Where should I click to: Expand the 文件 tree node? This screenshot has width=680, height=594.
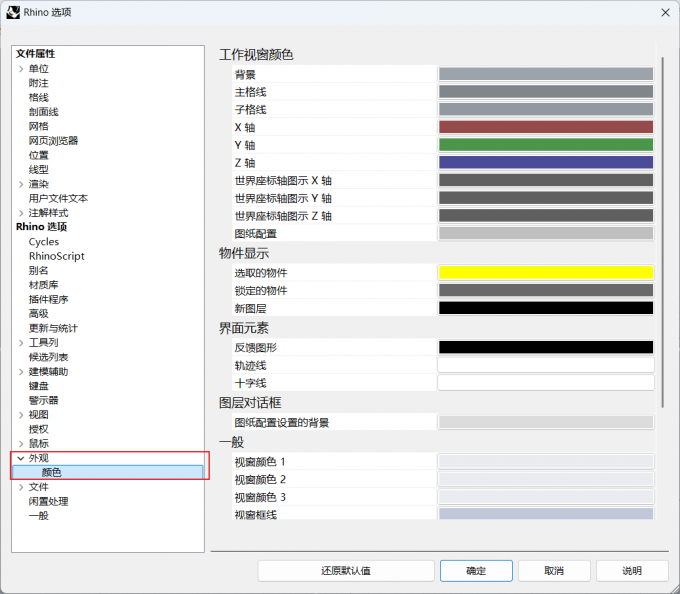coord(21,487)
